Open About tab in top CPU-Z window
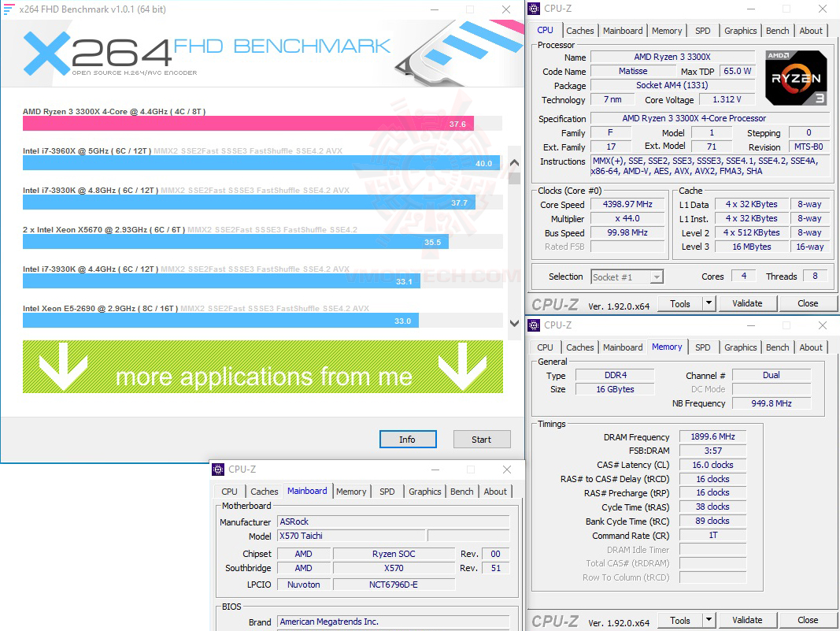The height and width of the screenshot is (631, 840). click(x=811, y=31)
